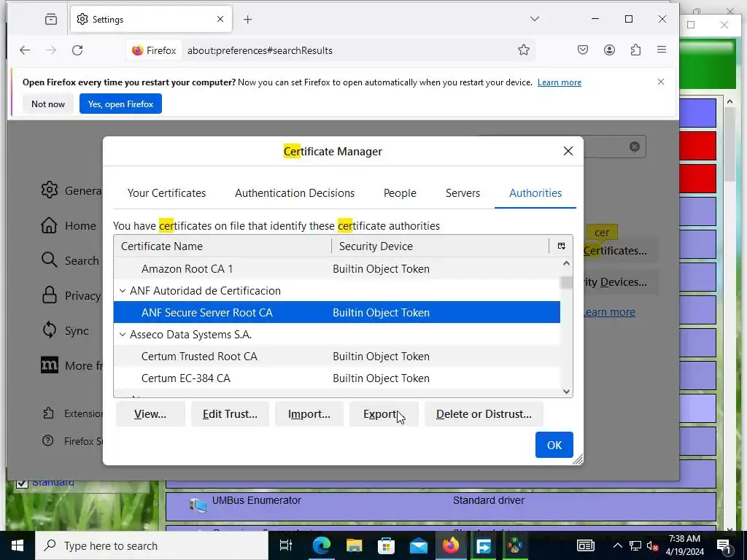Click scroll up arrow in certificate list

click(x=566, y=263)
